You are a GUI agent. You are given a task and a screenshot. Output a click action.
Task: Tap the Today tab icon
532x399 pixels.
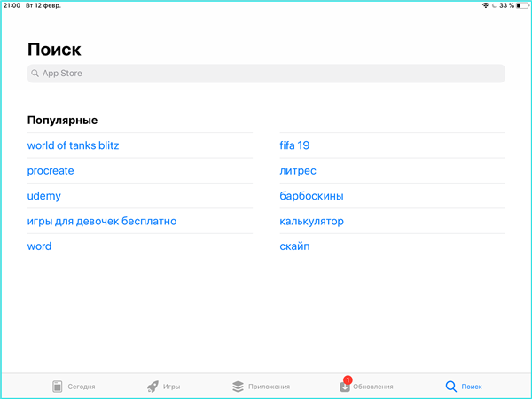[58, 387]
